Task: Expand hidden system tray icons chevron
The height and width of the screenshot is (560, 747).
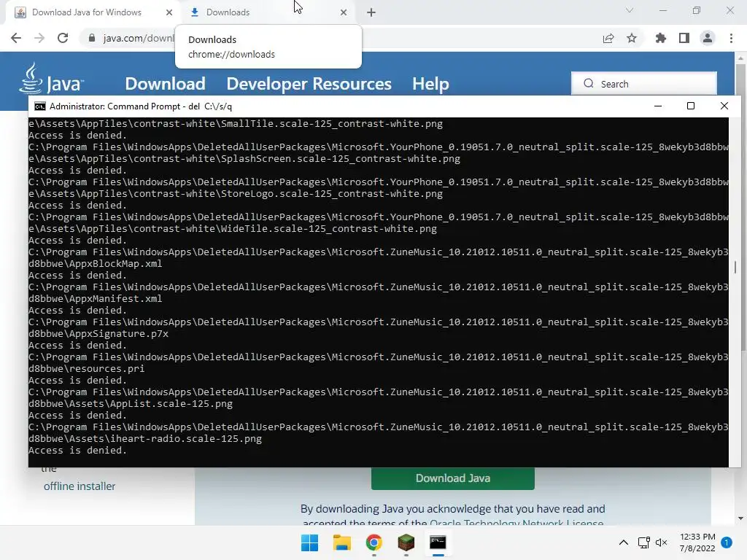Action: point(623,542)
